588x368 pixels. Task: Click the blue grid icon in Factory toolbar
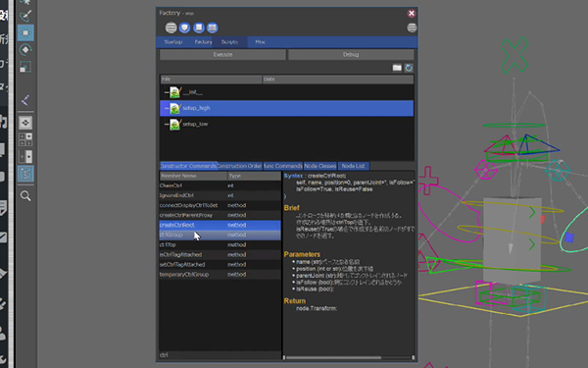tap(213, 27)
